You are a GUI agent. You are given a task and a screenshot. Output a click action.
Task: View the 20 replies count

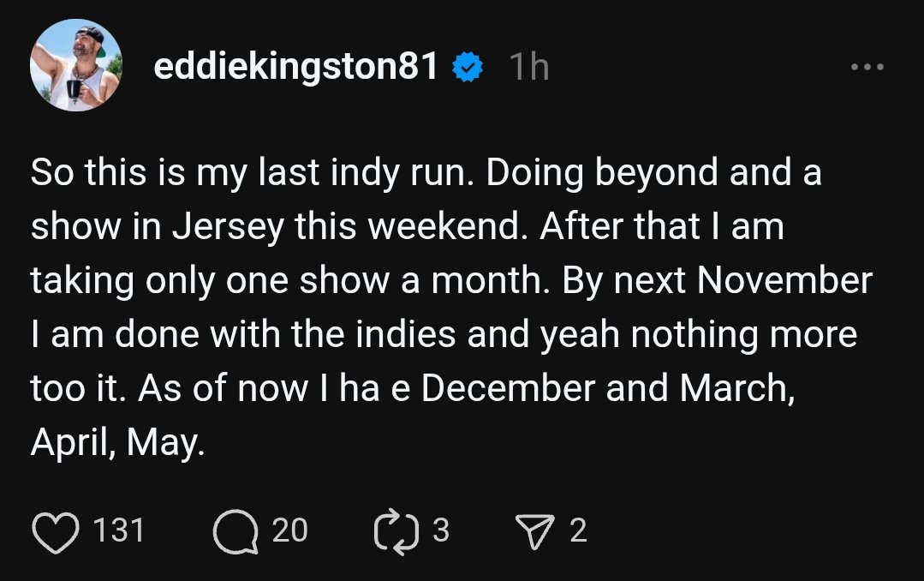click(289, 531)
